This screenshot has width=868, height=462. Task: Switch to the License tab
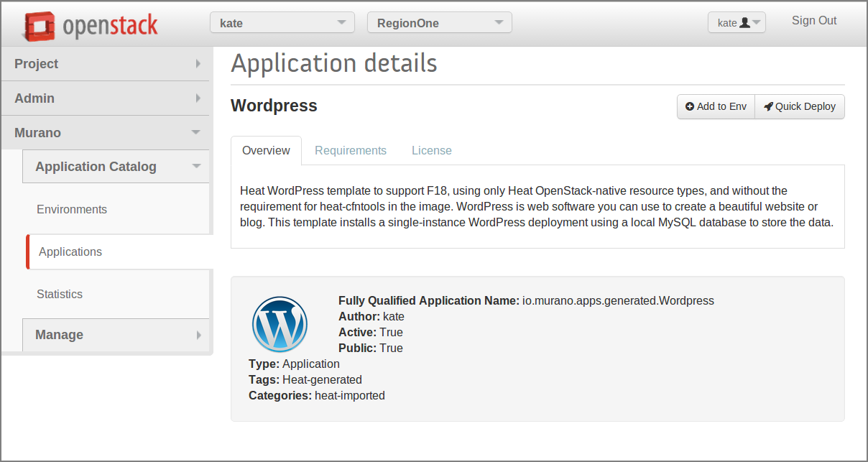(x=432, y=150)
